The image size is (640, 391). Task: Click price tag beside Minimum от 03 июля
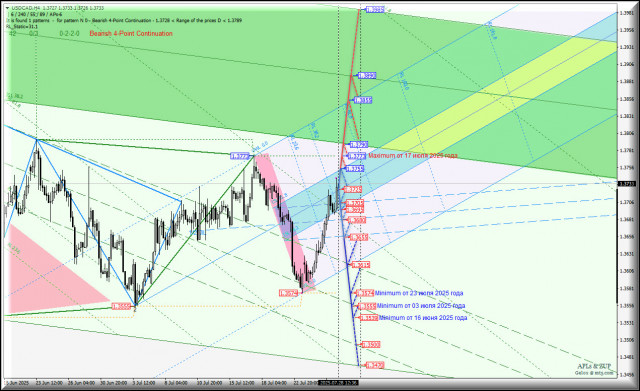[367, 306]
